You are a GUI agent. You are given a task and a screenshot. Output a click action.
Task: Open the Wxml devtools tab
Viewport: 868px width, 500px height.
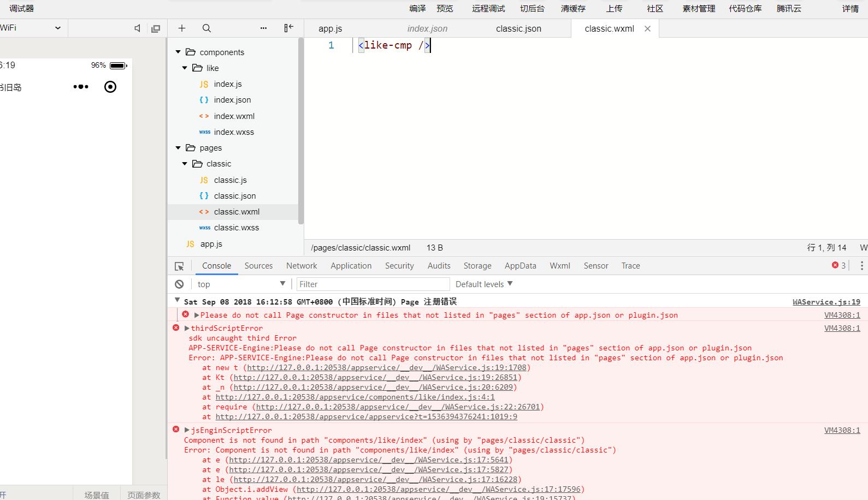560,266
